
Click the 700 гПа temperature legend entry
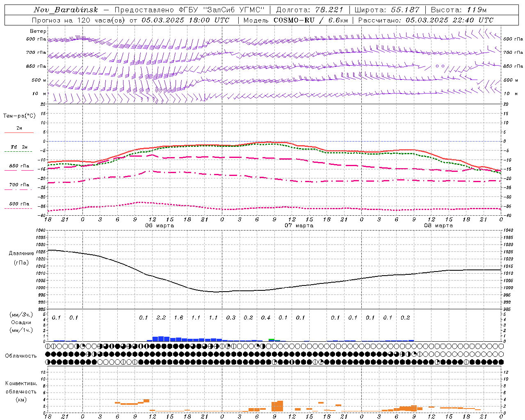coord(19,185)
